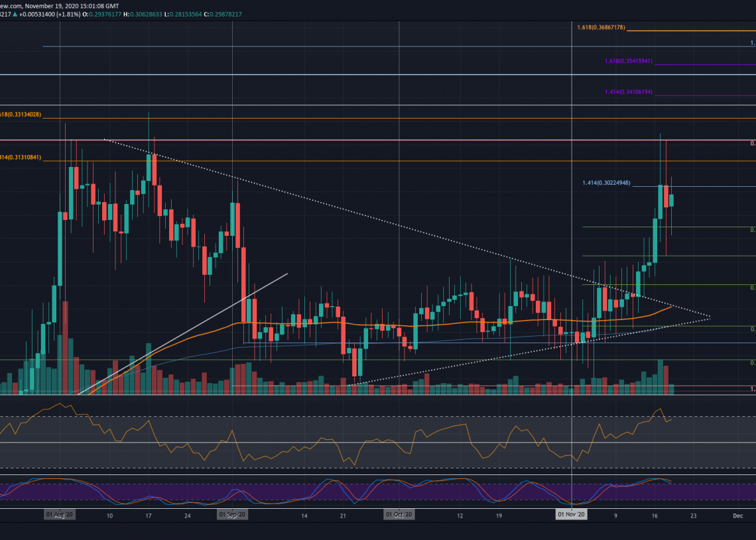This screenshot has height=540, width=756.
Task: Click the latest green candlestick on the chart
Action: pos(672,200)
